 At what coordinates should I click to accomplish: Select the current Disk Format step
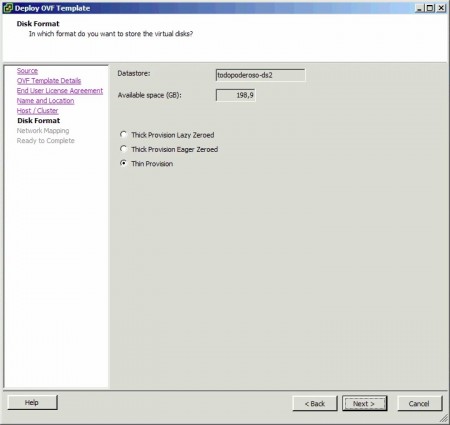pyautogui.click(x=39, y=121)
